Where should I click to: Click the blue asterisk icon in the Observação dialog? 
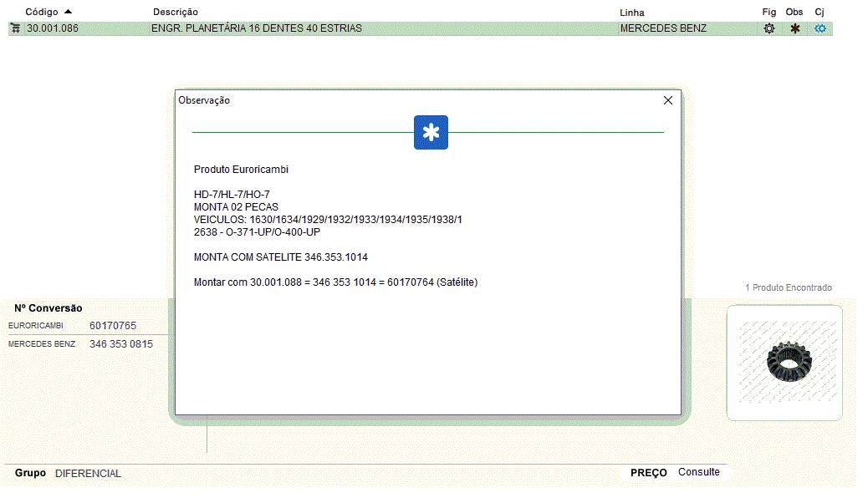click(x=431, y=133)
